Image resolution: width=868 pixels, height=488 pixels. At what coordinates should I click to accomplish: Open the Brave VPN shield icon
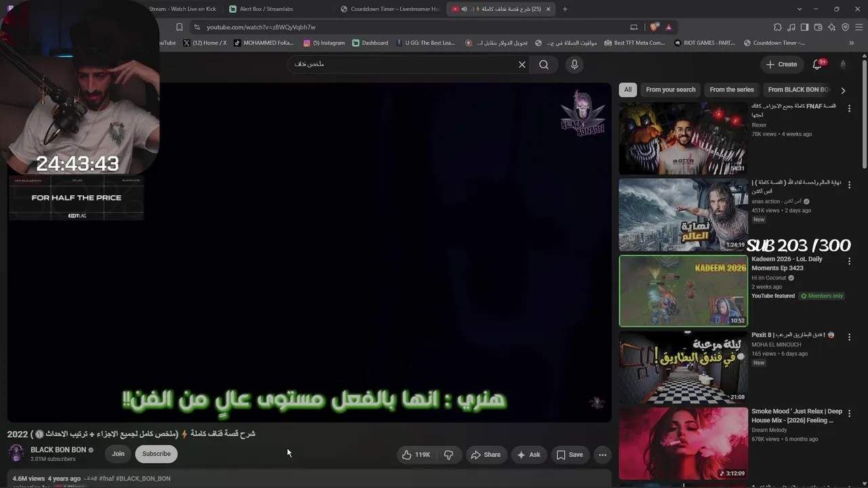(845, 27)
